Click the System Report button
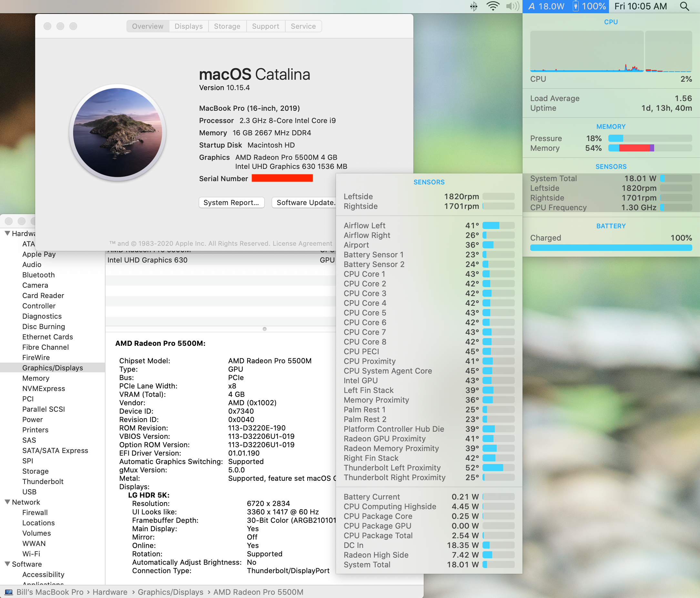 click(231, 202)
